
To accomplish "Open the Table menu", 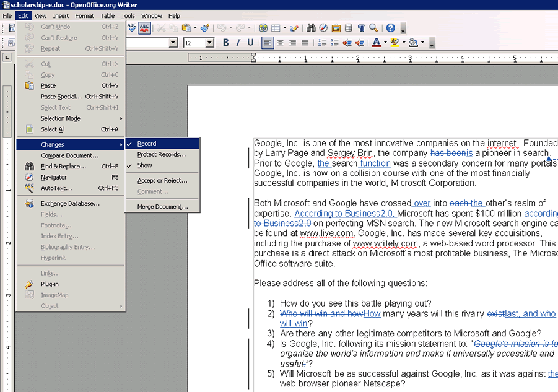I will [x=108, y=16].
